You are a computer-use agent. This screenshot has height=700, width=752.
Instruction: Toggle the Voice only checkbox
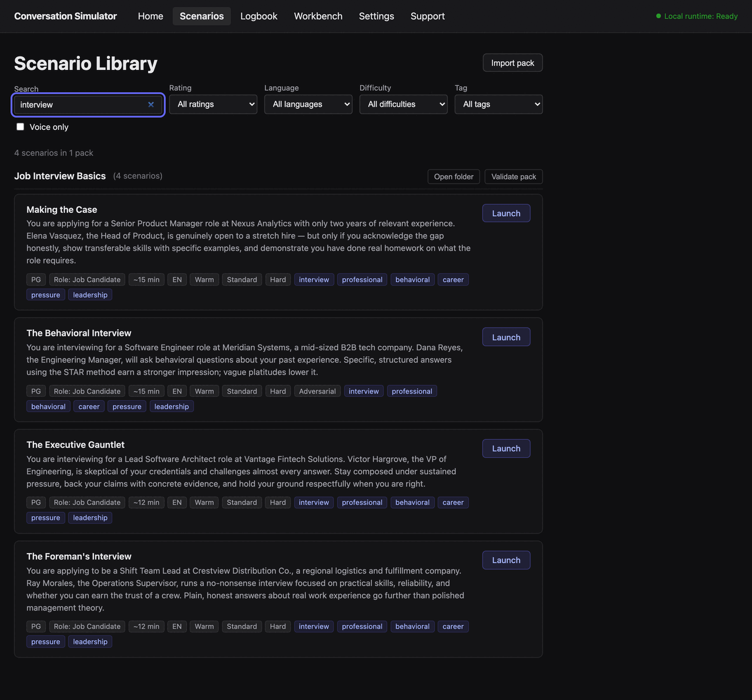tap(21, 127)
